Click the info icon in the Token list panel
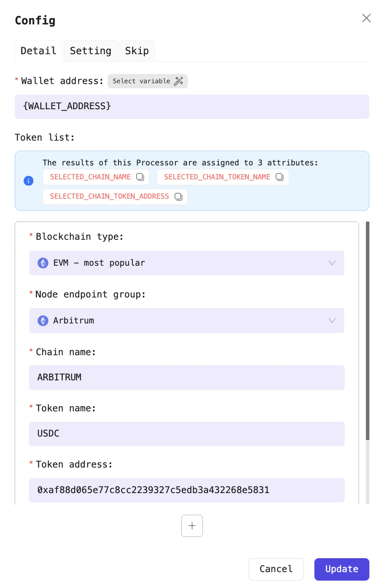381x588 pixels. pos(28,181)
